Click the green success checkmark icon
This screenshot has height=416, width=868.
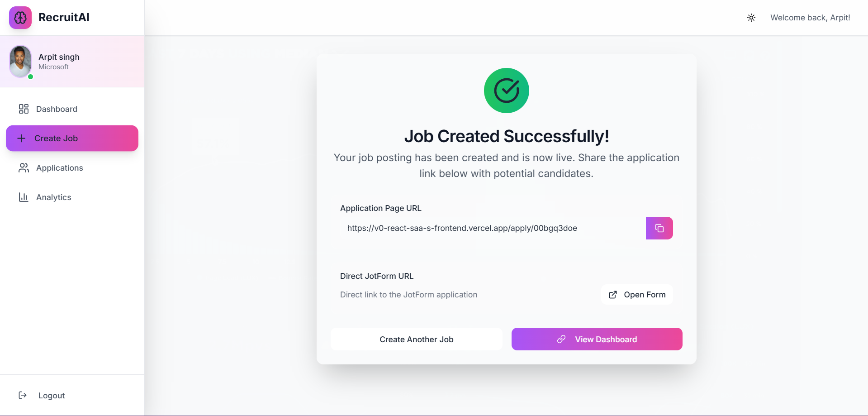tap(506, 90)
